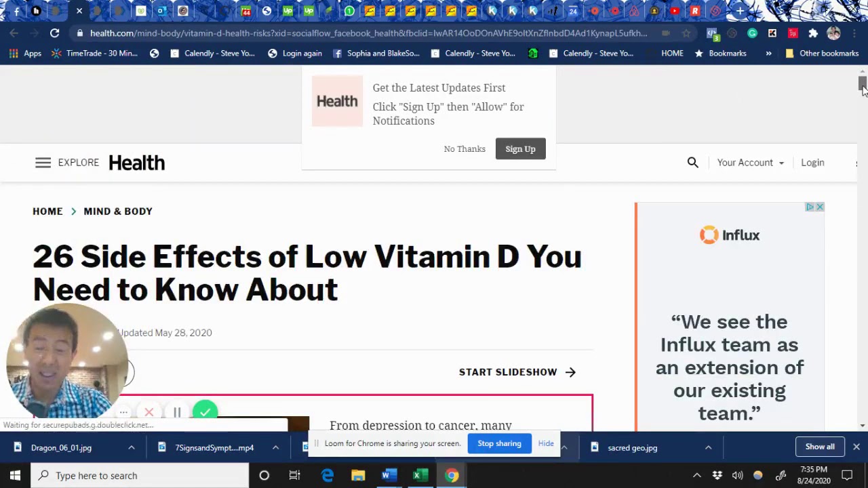This screenshot has width=868, height=488.
Task: Open Excel from the taskbar
Action: (420, 475)
